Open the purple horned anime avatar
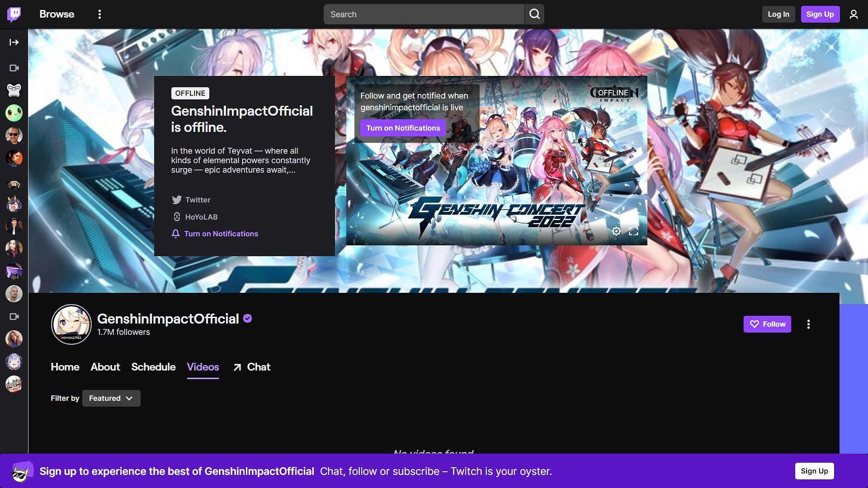Viewport: 868px width, 488px height. tap(14, 203)
